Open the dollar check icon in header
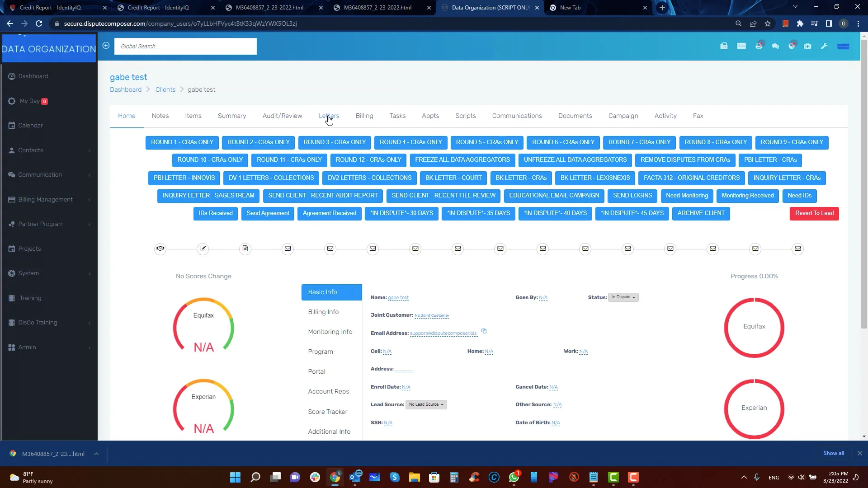 (741, 46)
